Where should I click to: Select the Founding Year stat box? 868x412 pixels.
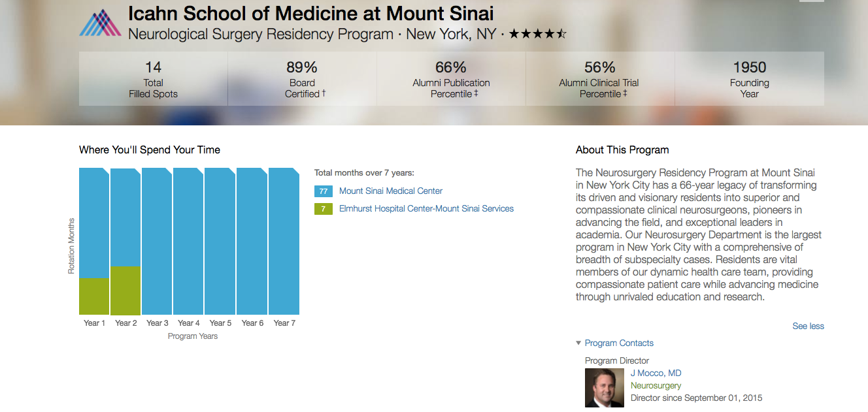[749, 78]
